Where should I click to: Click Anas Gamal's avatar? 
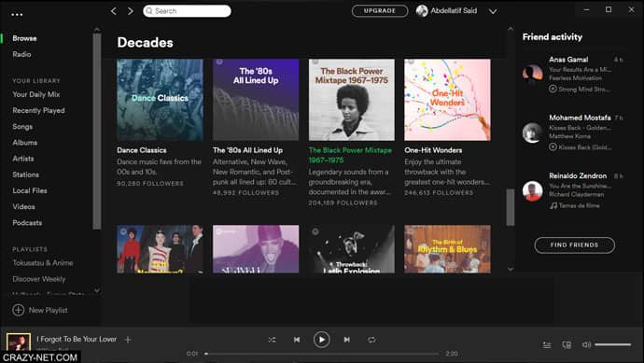533,74
